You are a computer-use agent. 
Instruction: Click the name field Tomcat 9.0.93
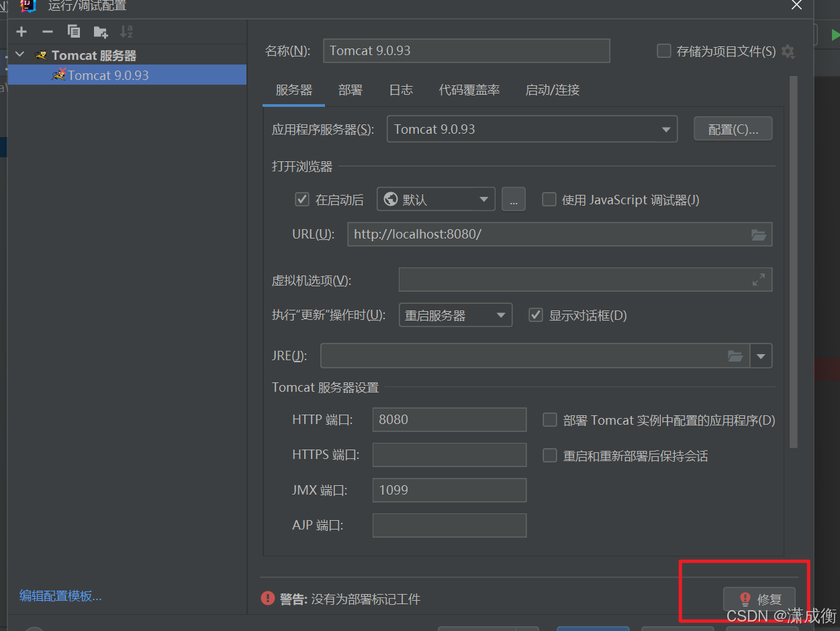coord(467,51)
